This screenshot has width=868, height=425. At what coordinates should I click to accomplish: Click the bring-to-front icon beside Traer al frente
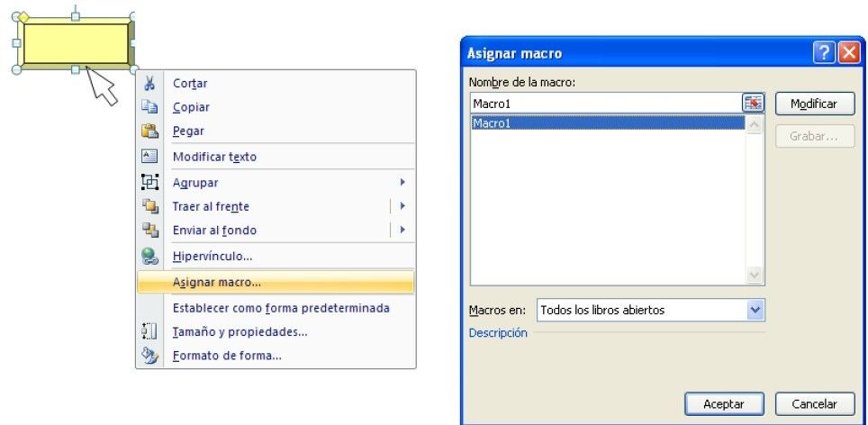pyautogui.click(x=149, y=206)
